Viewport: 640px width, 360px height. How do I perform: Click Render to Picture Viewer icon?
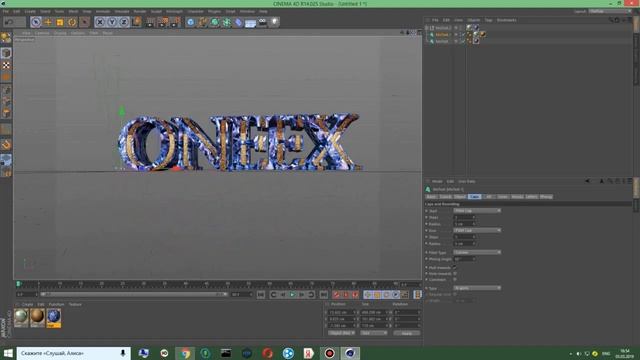click(163, 22)
